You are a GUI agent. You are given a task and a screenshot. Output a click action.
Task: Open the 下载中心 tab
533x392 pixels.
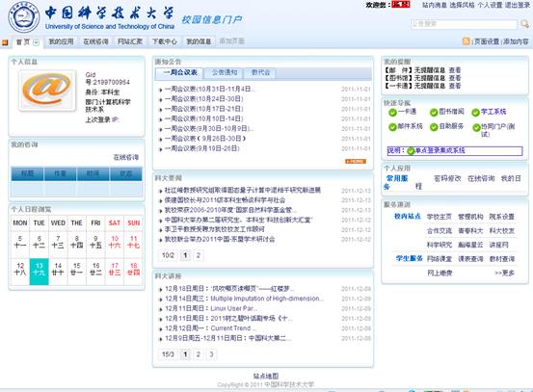(x=164, y=41)
